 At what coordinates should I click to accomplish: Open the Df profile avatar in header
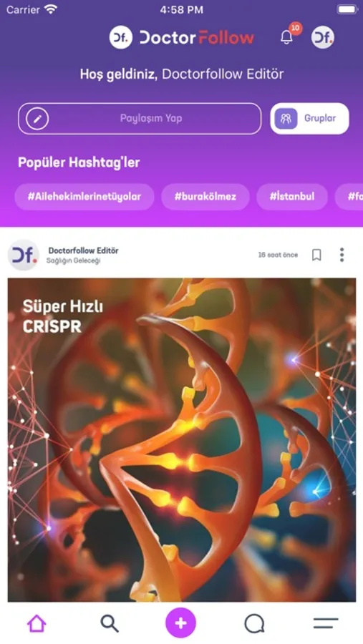323,37
